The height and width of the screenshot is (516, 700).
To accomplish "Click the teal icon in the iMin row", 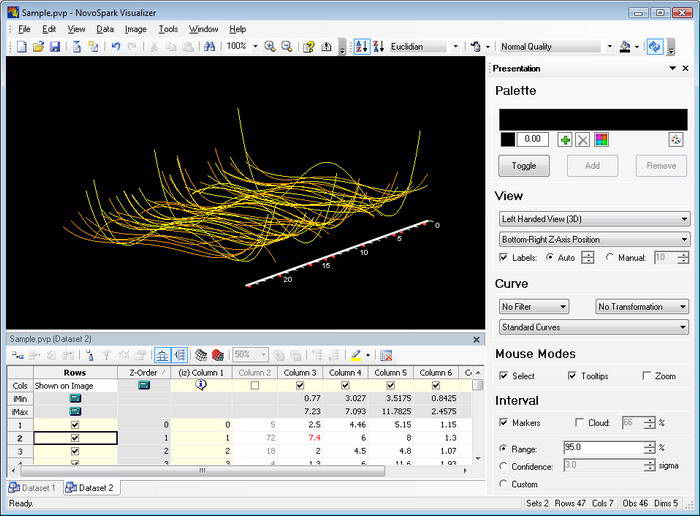I will [x=75, y=398].
